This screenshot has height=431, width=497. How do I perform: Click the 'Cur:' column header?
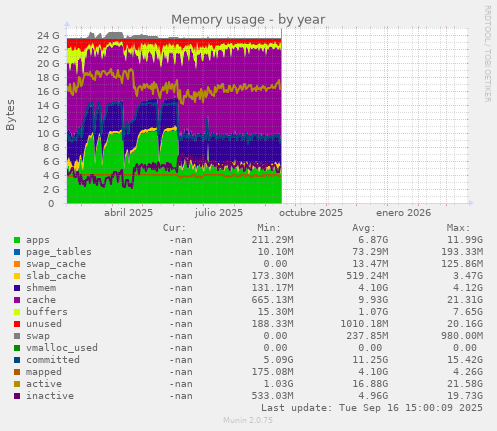click(x=174, y=228)
